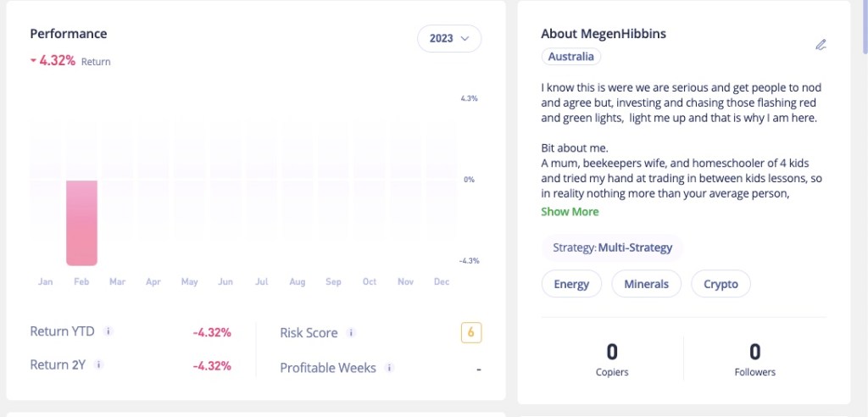Select the Minerals tag
This screenshot has height=417, width=868.
tap(646, 284)
